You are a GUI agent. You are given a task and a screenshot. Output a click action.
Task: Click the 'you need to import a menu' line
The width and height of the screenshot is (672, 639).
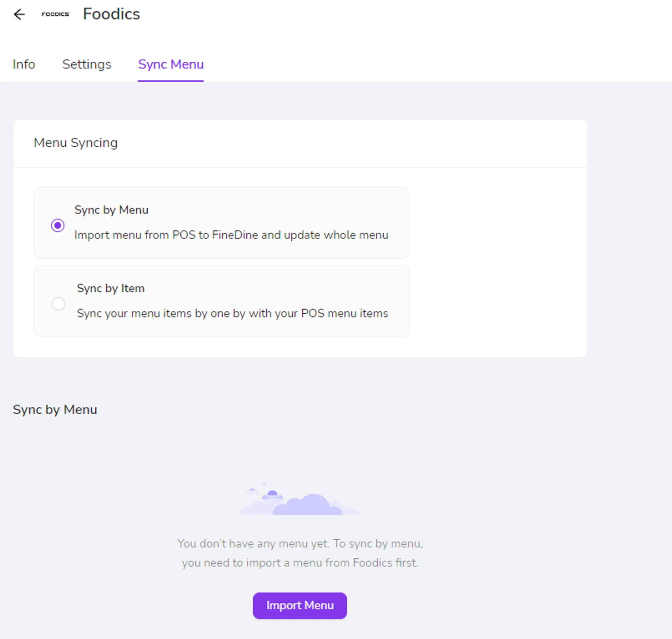tap(300, 563)
